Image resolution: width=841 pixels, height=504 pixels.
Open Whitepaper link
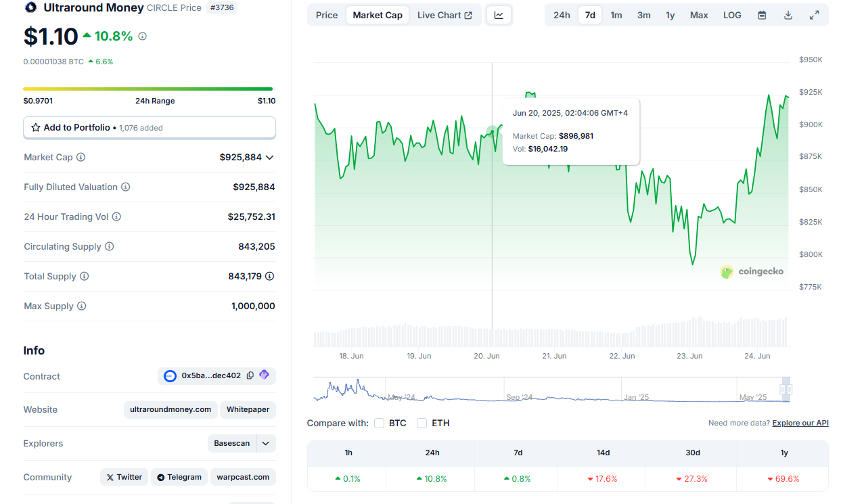248,409
